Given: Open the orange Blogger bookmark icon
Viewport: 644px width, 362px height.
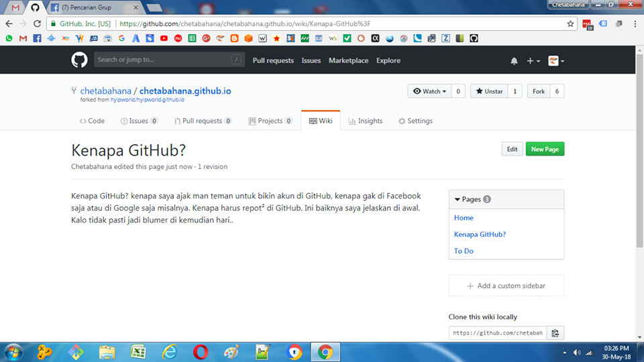Looking at the screenshot, I should click(235, 38).
